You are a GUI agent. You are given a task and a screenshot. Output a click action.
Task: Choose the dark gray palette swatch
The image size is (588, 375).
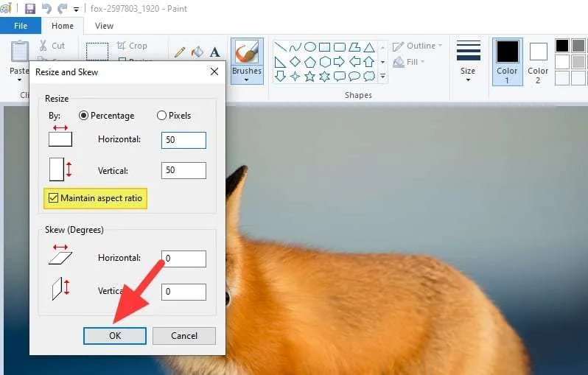(578, 46)
